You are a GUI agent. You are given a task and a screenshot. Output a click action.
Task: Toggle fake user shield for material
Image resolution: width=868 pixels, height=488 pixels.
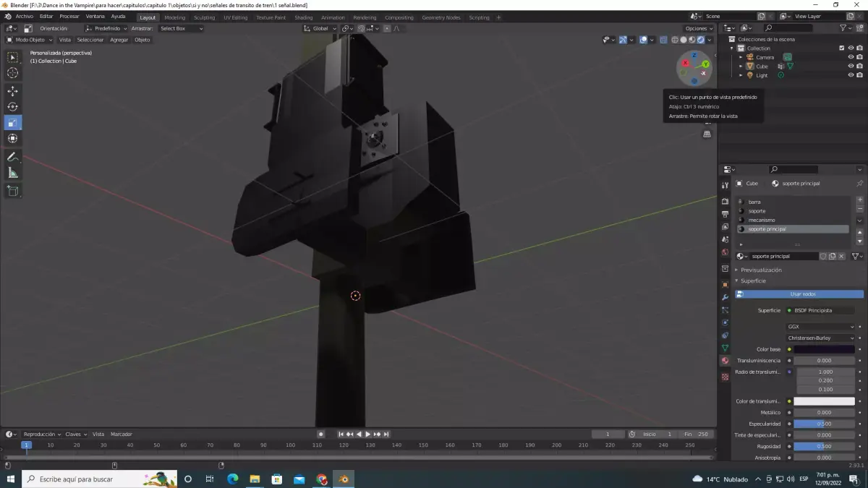[x=823, y=256]
